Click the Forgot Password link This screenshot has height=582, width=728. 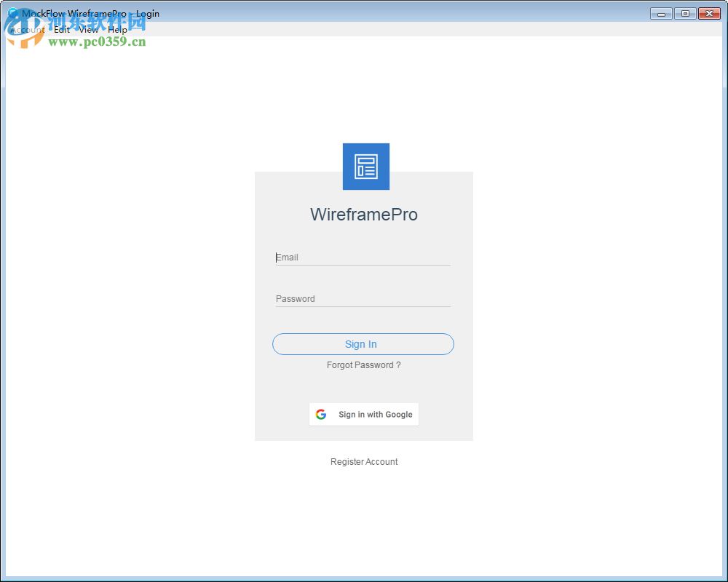click(x=363, y=365)
